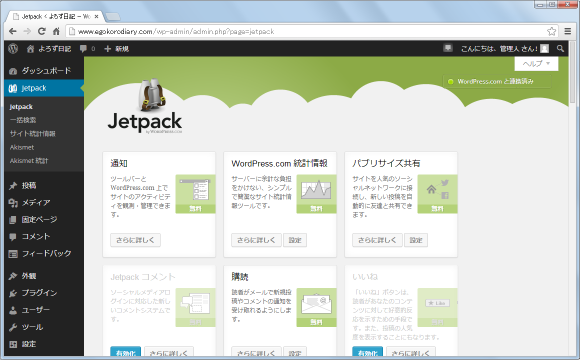
Task: Click the WordPress logo in admin bar
Action: click(13, 48)
